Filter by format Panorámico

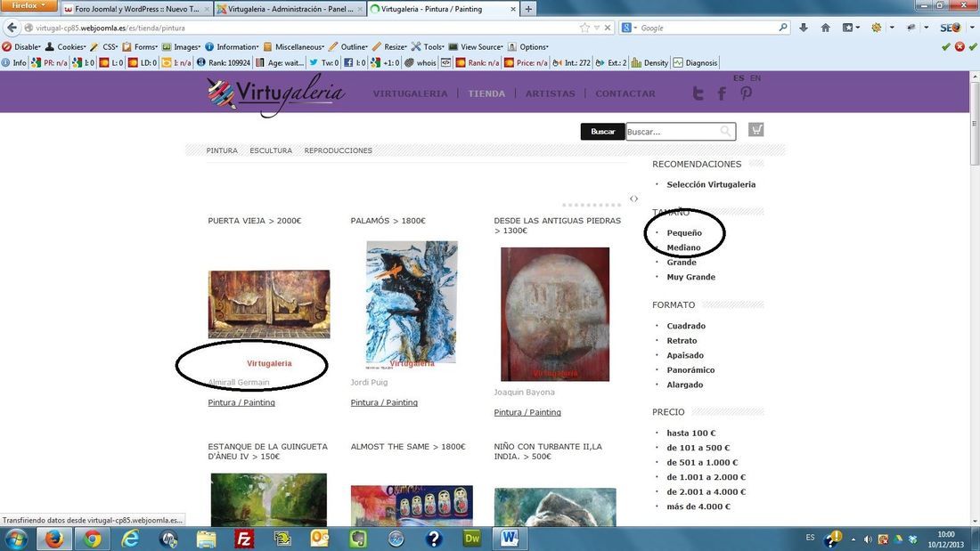[x=690, y=369]
